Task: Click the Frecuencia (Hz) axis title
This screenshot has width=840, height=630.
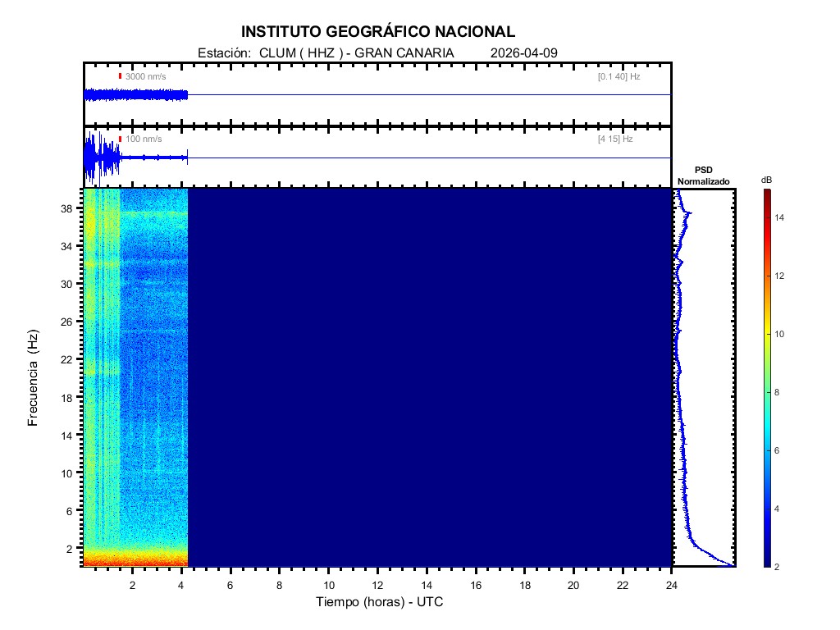Action: click(x=34, y=377)
